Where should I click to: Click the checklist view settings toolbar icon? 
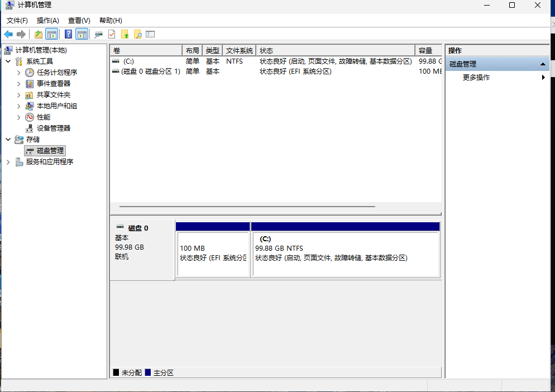150,34
